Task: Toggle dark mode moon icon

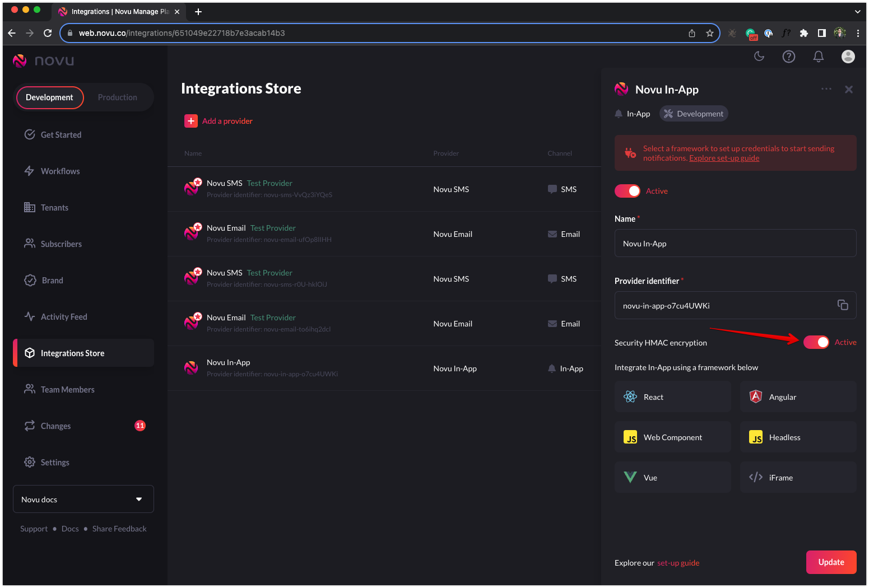Action: 759,56
